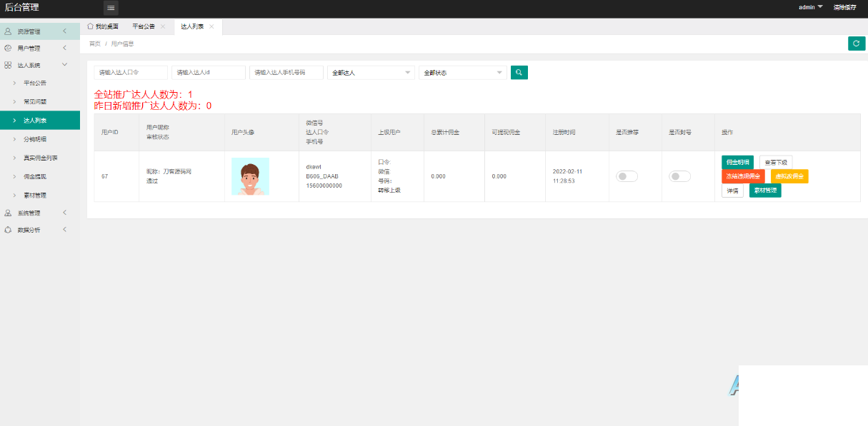Focus the 请输入达人口令 input field
The width and height of the screenshot is (868, 426).
(131, 73)
